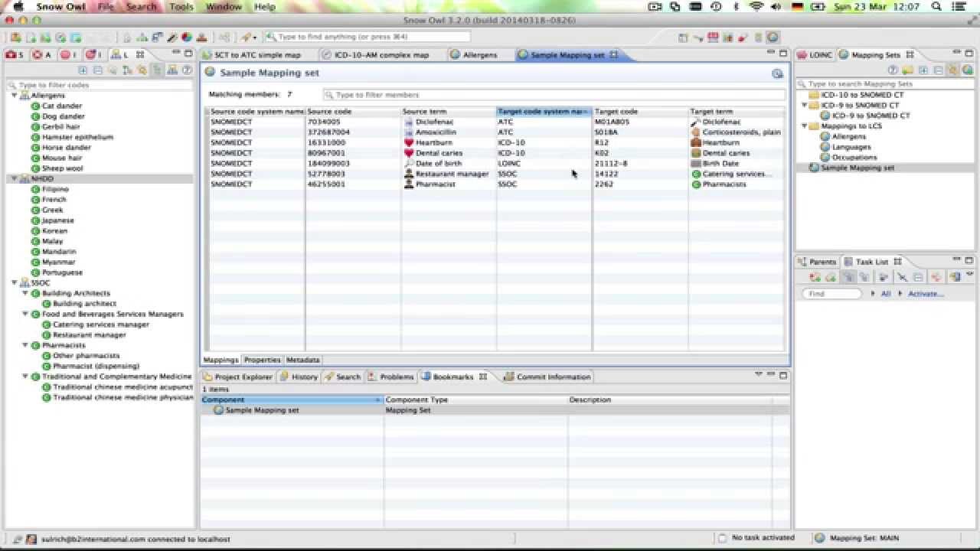The height and width of the screenshot is (551, 980).
Task: Switch to SCT to ATC simple map tab
Action: 251,55
